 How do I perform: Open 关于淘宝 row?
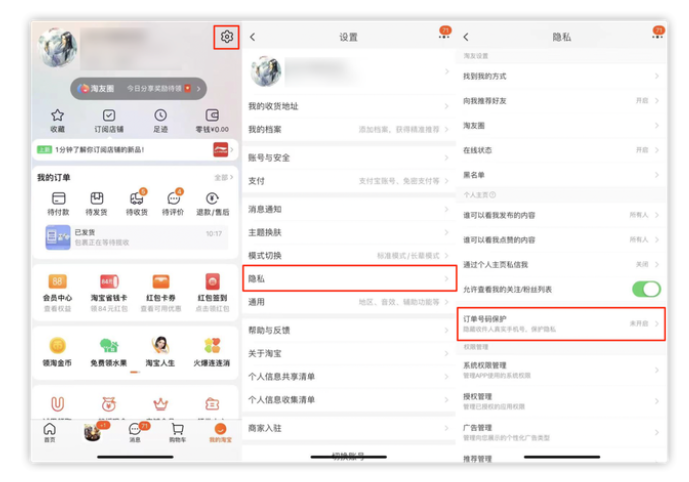[349, 353]
